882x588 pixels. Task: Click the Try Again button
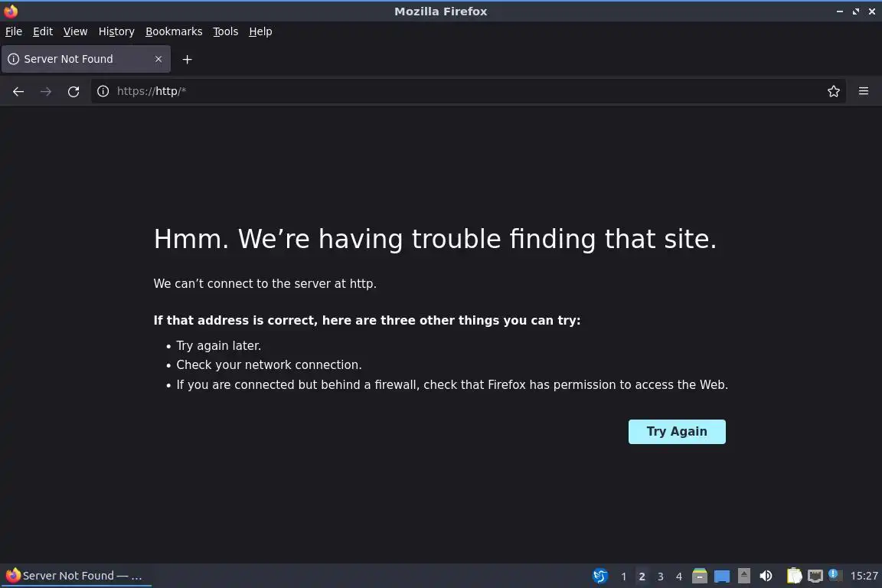click(x=677, y=432)
